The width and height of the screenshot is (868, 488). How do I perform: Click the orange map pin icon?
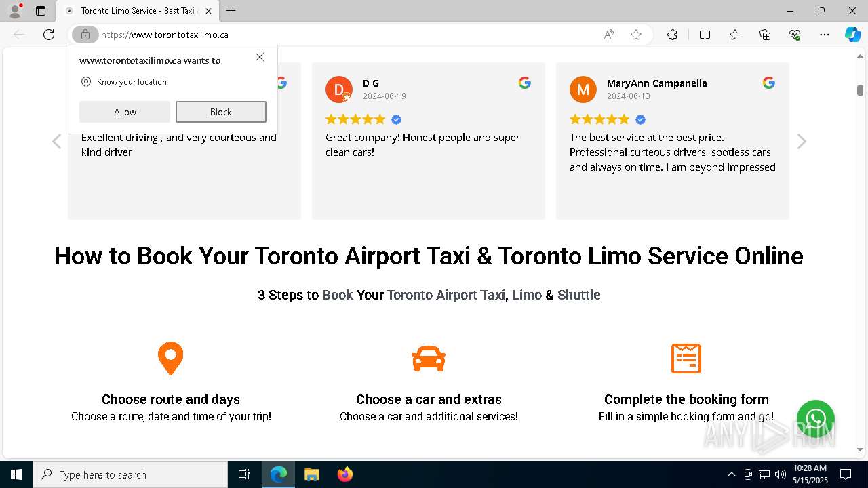coord(171,359)
